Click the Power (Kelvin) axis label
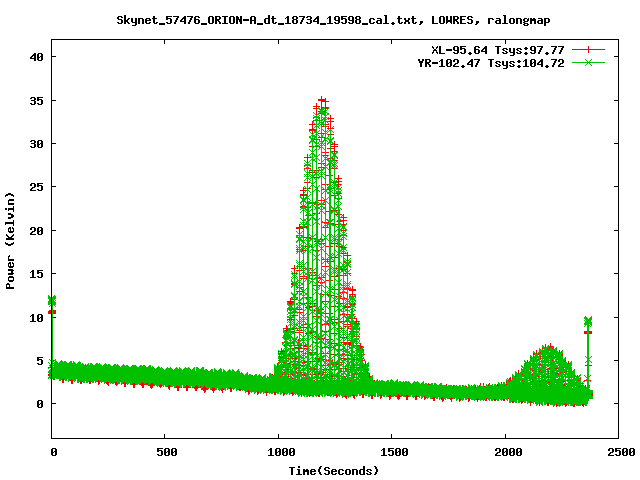640x480 pixels. (10, 241)
